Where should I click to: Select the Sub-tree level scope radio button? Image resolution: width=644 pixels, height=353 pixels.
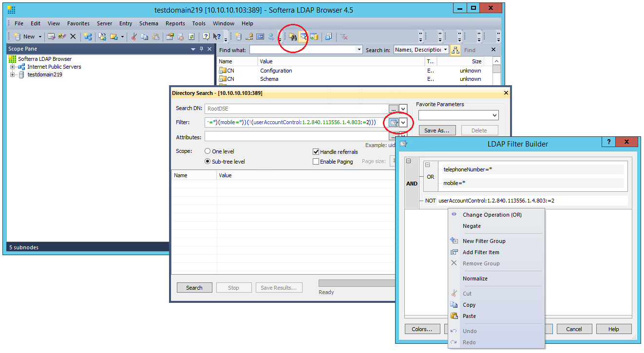pos(208,161)
